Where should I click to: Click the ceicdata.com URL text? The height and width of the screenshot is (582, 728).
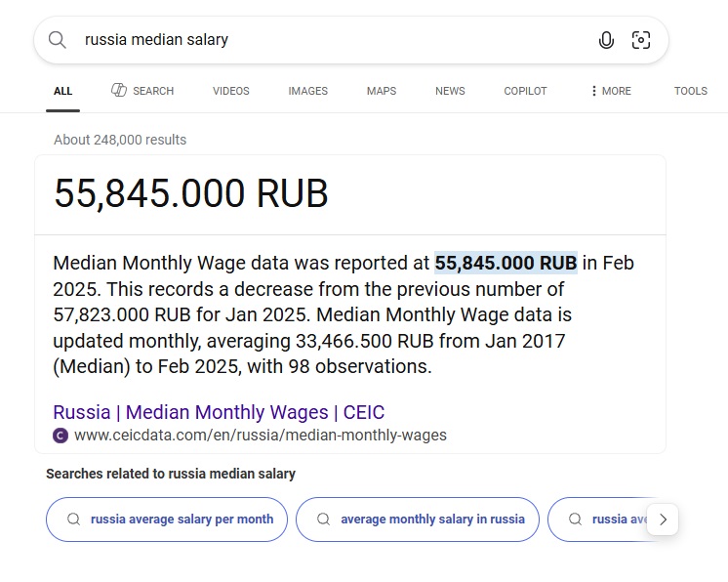(x=260, y=436)
